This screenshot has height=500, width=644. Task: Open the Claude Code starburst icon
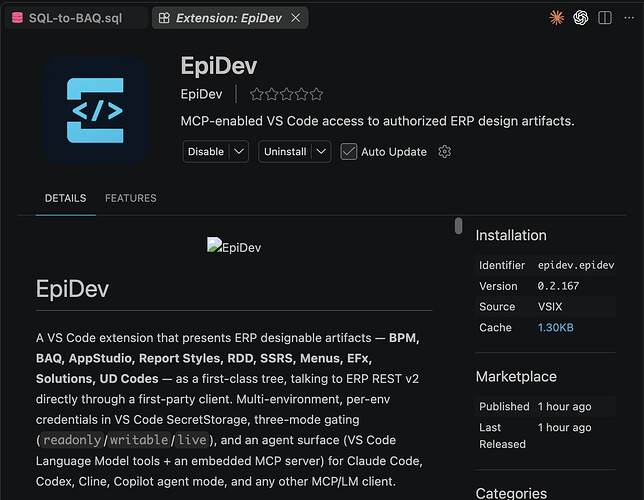557,18
